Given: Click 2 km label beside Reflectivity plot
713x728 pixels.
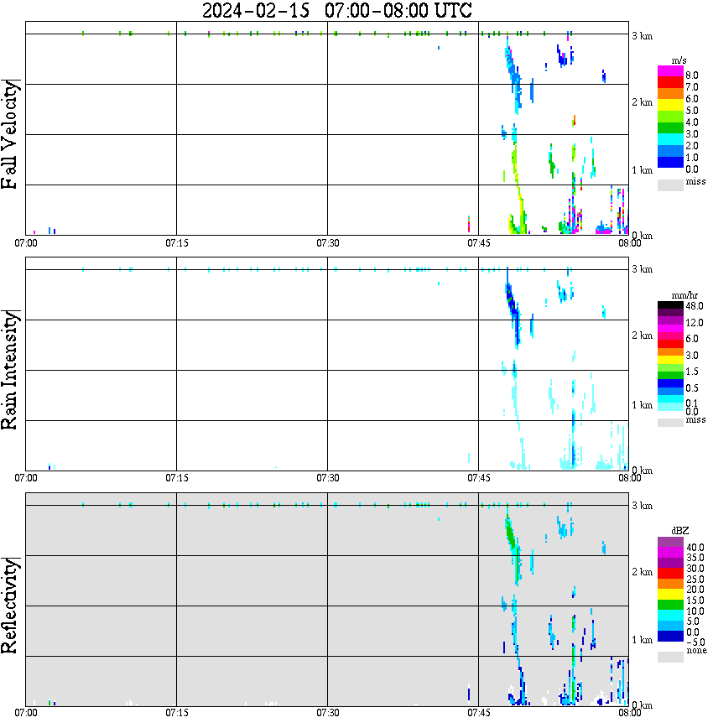Looking at the screenshot, I should tap(642, 572).
